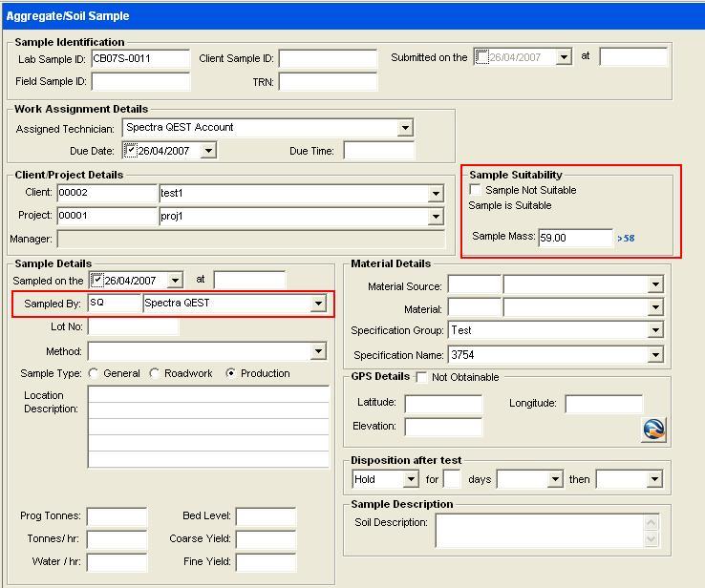Toggle the Due Date checkbox
This screenshot has height=588, width=705.
(x=132, y=151)
